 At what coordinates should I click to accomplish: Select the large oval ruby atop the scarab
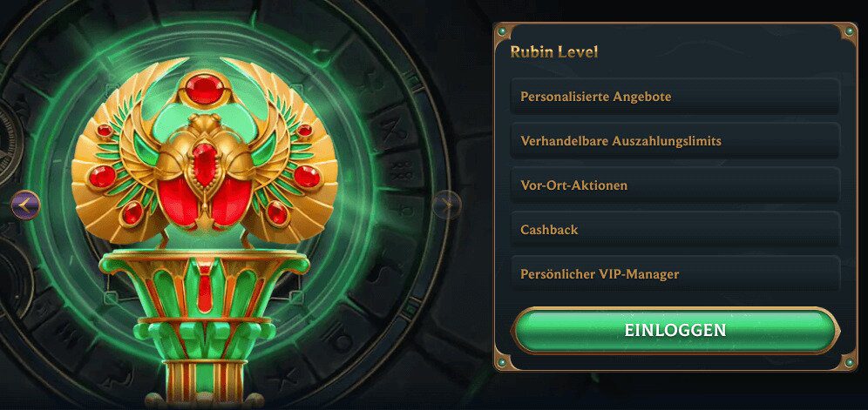point(204,89)
